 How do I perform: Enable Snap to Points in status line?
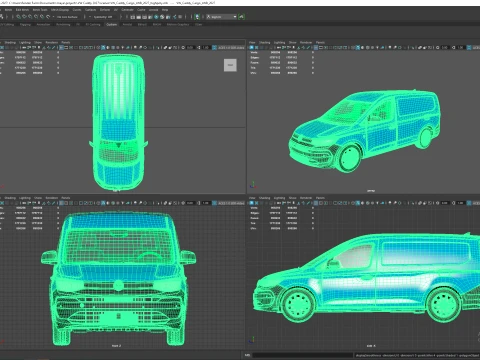point(30,17)
